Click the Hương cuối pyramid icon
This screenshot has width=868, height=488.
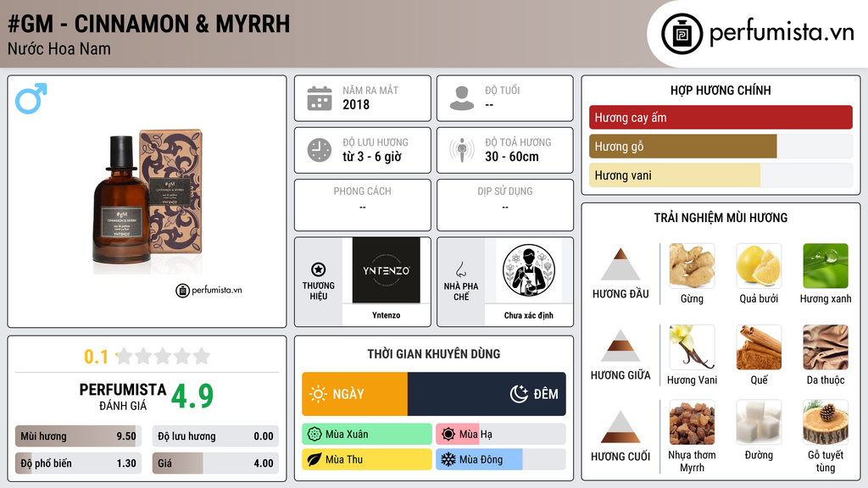click(x=620, y=427)
